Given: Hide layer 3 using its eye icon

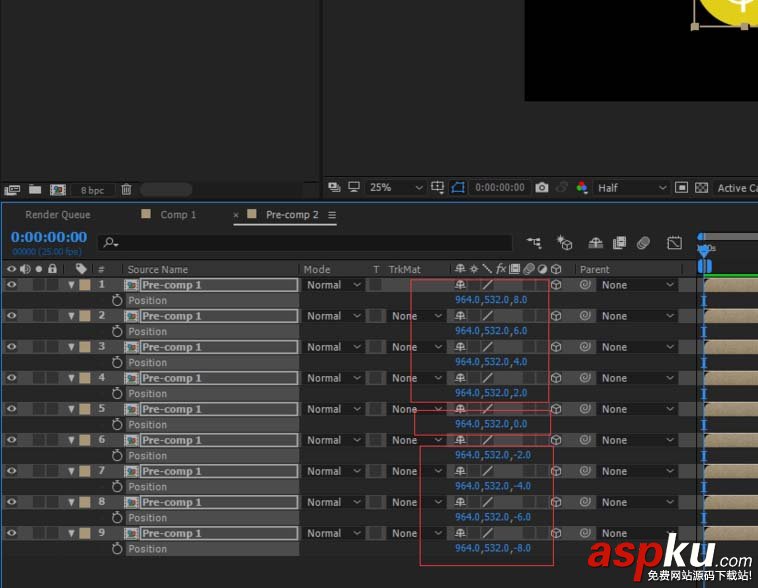Looking at the screenshot, I should (x=12, y=347).
